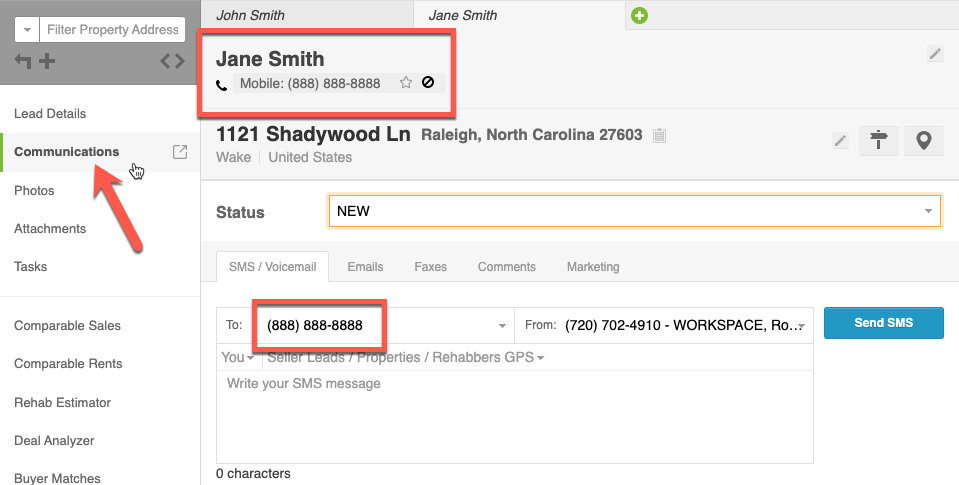Click the Write your SMS message field
This screenshot has height=485, width=959.
click(x=515, y=417)
